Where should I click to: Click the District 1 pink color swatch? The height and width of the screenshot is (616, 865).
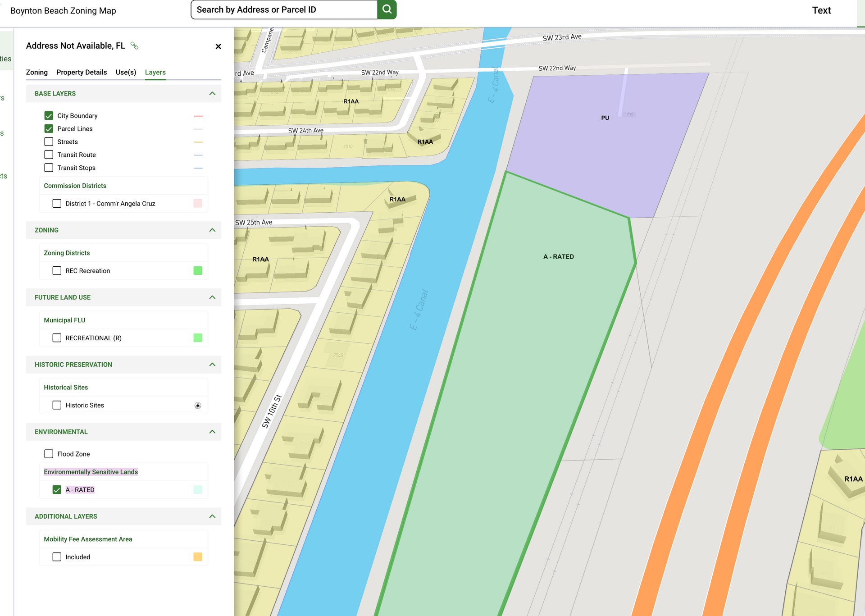pyautogui.click(x=198, y=204)
